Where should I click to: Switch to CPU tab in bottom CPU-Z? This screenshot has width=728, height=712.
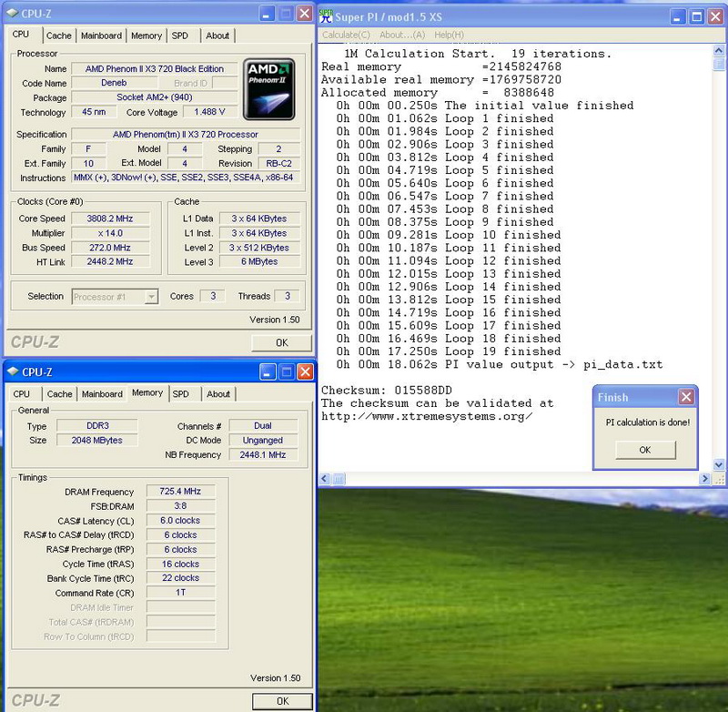(21, 394)
